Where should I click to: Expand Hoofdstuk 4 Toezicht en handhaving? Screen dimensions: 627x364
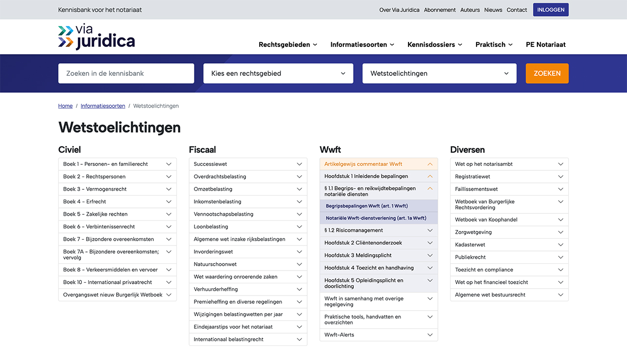point(379,268)
